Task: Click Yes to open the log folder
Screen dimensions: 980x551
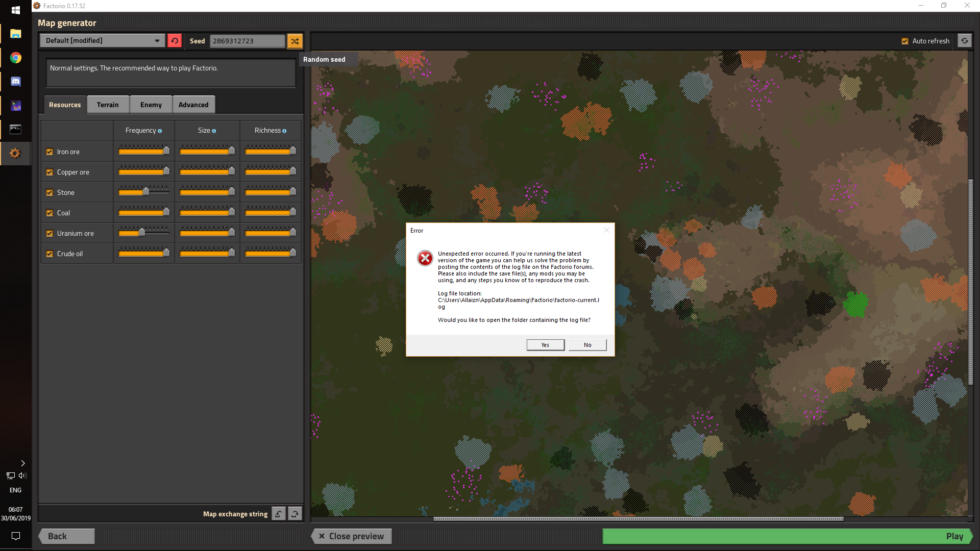Action: pyautogui.click(x=545, y=345)
